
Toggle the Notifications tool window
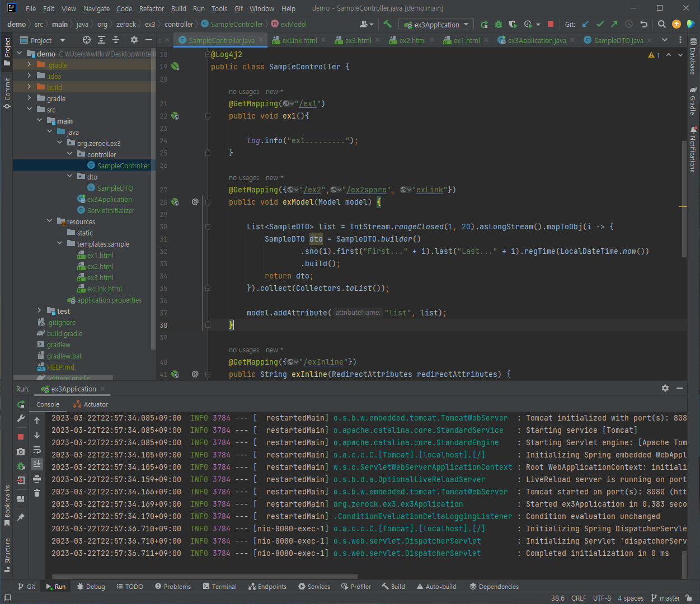pos(693,150)
